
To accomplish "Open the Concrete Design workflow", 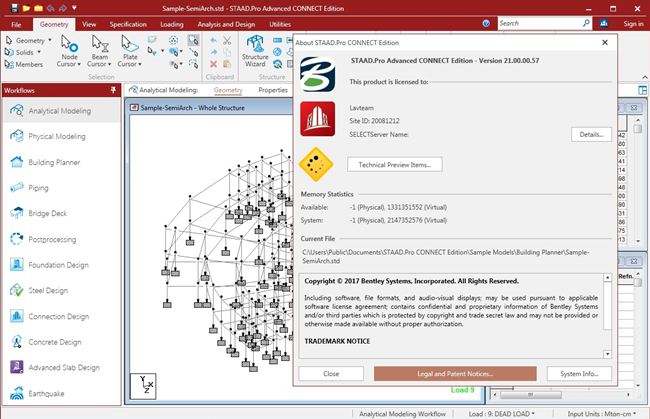I will [61, 342].
